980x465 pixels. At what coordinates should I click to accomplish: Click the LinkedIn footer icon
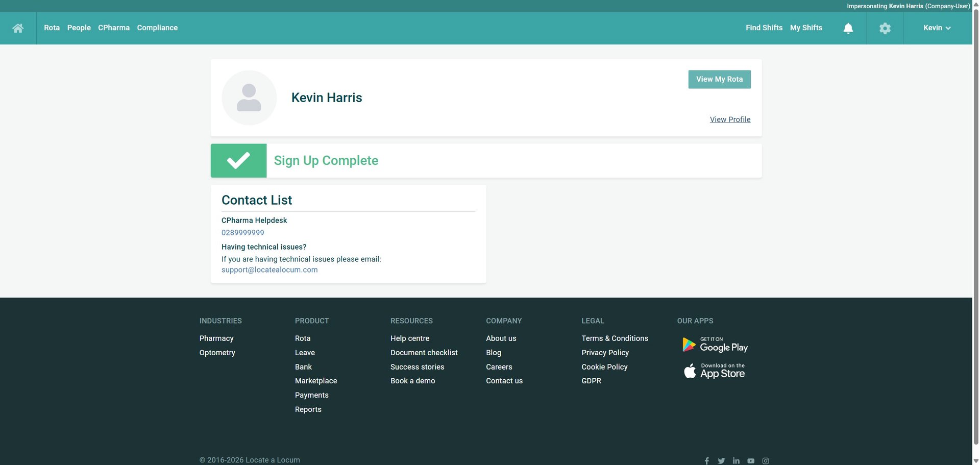pyautogui.click(x=736, y=460)
